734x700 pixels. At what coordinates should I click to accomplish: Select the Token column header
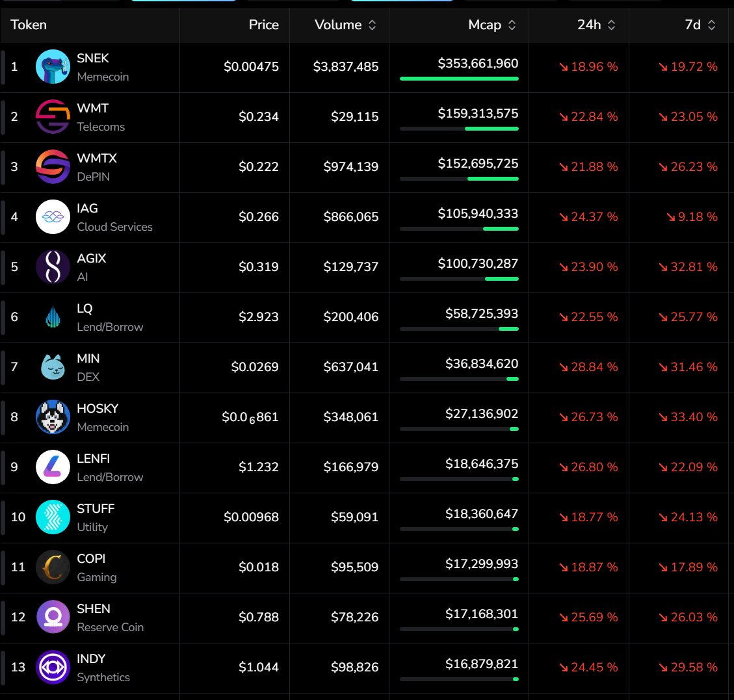[x=29, y=25]
